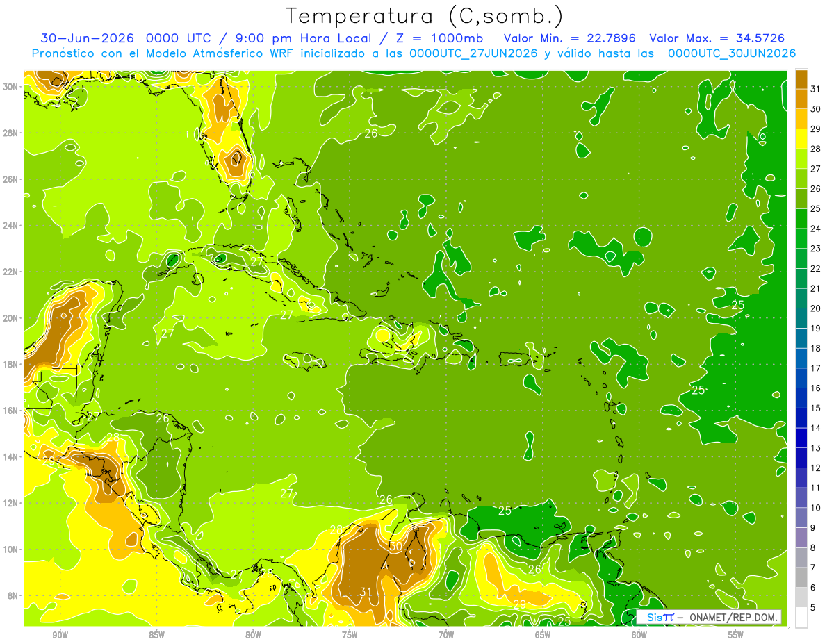Pick the color bar swatch between 30 and 31

pyautogui.click(x=802, y=99)
